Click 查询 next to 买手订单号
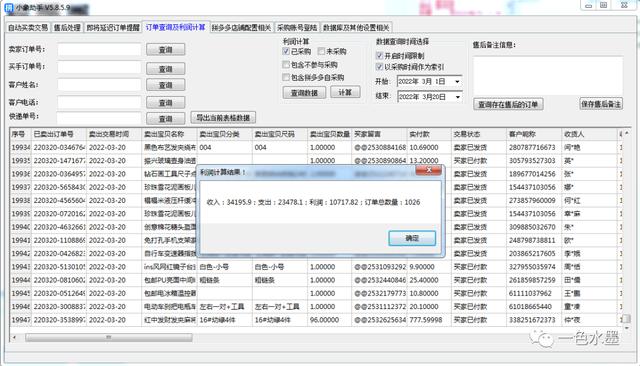Viewport: 640px width, 366px height. click(x=165, y=69)
